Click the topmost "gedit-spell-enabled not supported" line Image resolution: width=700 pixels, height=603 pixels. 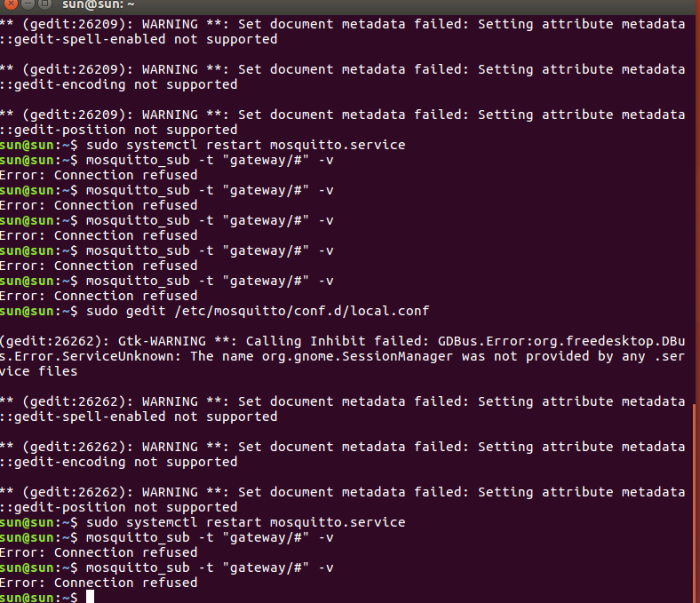(139, 39)
